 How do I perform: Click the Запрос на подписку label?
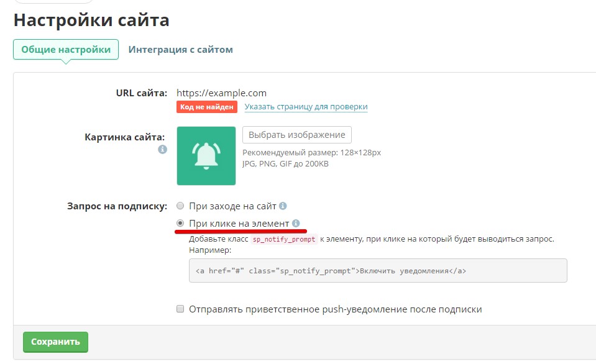[117, 206]
